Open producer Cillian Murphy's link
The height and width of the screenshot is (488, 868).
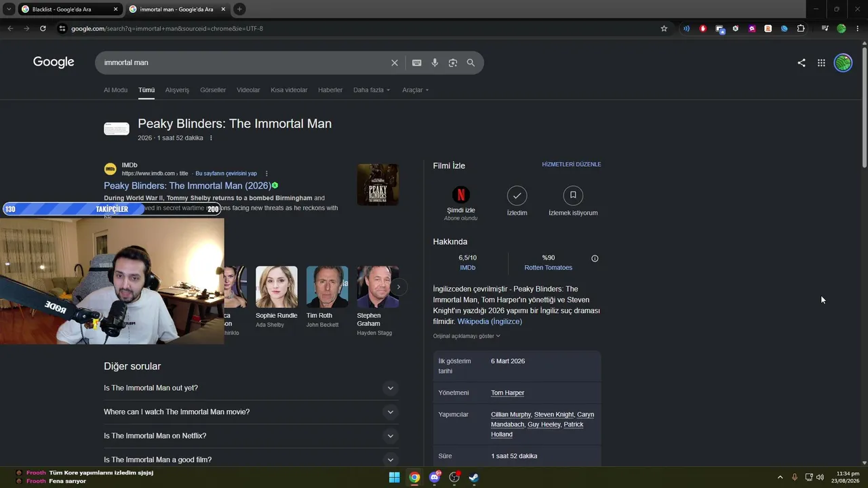(511, 415)
